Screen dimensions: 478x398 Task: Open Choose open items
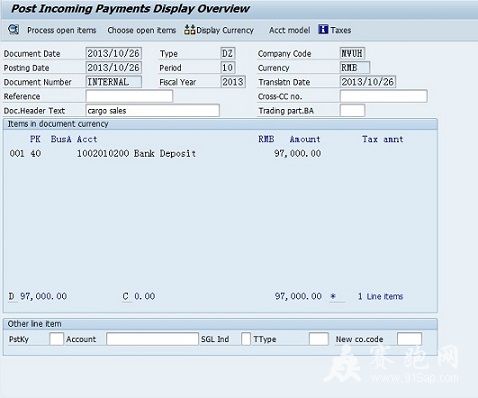(142, 30)
